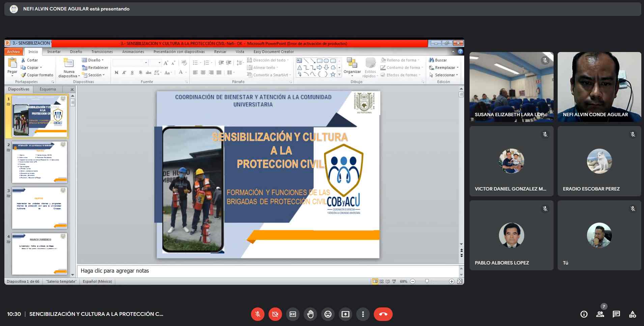The image size is (644, 326).
Task: Close the slides pane with X
Action: 72,89
